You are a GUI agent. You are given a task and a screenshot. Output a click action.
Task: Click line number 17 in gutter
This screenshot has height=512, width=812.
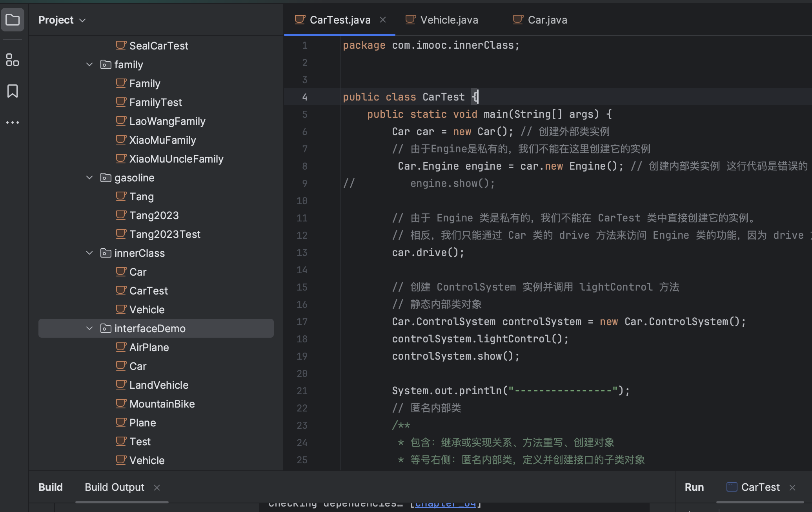click(x=302, y=322)
